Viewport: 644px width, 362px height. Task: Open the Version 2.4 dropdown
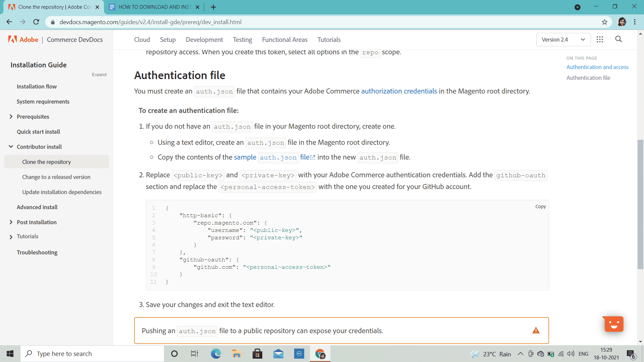pos(563,40)
